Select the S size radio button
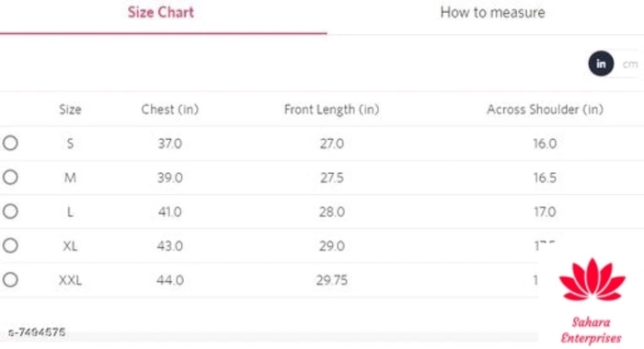Viewport: 644px width, 349px height. coord(10,143)
